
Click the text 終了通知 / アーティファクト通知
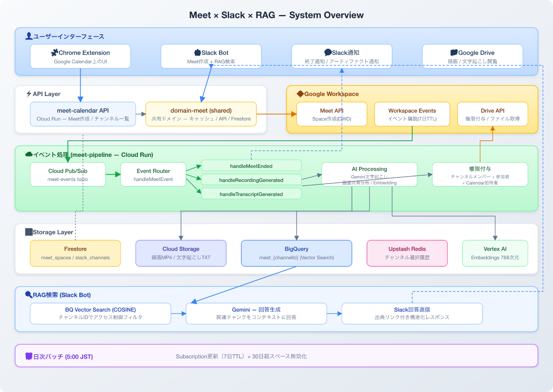[x=342, y=62]
